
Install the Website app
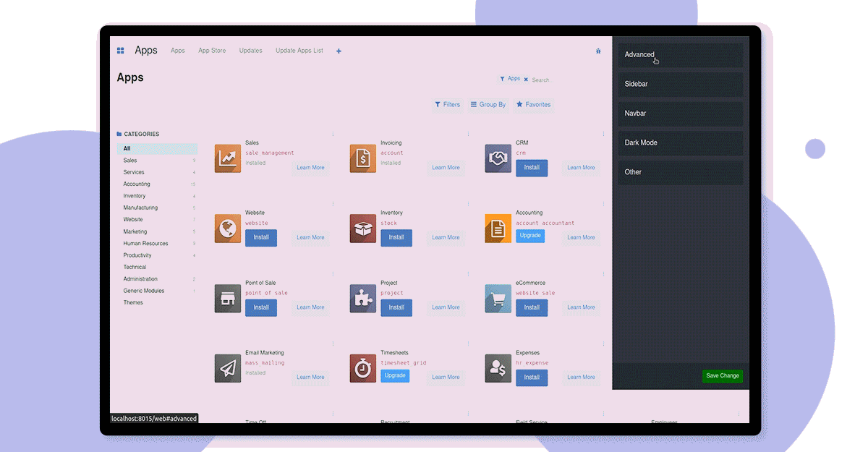[x=261, y=237]
